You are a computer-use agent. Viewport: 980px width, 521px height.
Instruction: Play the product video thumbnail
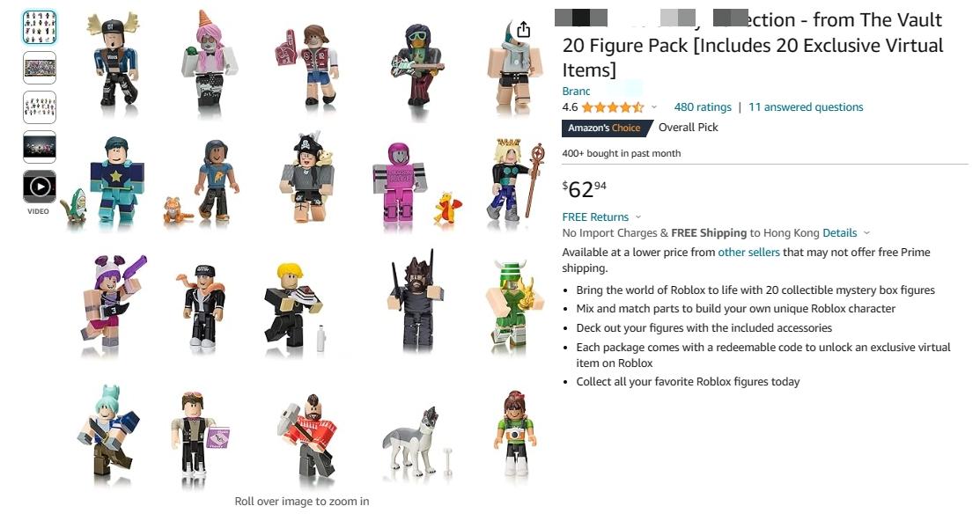[40, 187]
